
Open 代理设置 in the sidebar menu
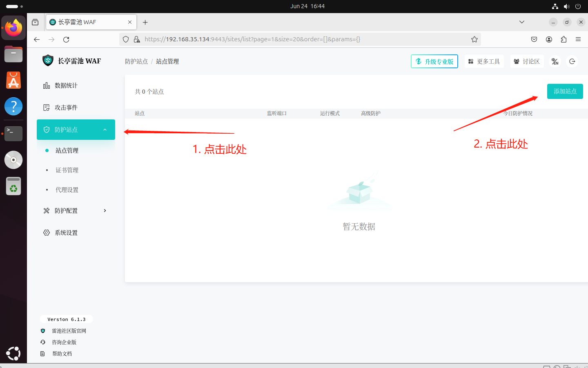point(67,189)
